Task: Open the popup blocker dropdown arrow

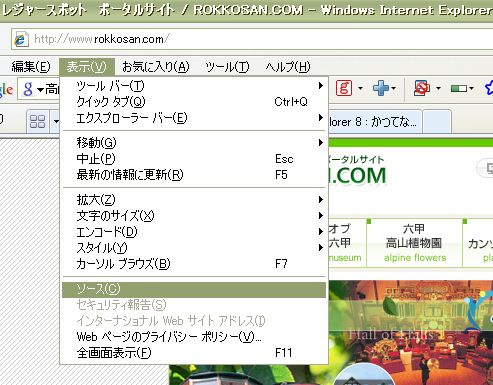Action: [438, 88]
